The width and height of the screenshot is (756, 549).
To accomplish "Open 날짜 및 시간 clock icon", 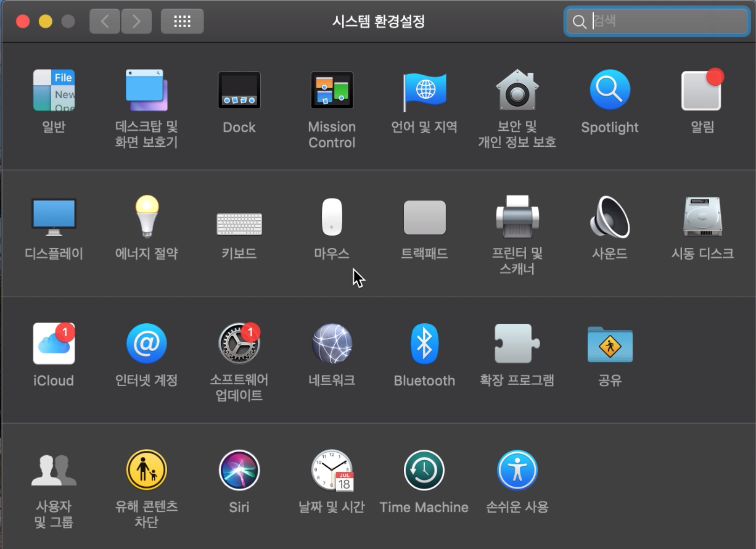I will (332, 471).
